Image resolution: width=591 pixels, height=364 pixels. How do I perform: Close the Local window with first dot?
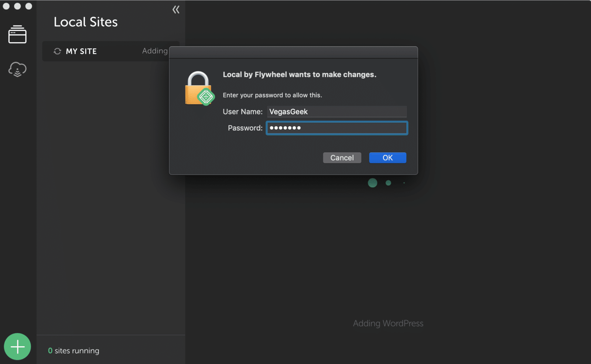(x=6, y=6)
